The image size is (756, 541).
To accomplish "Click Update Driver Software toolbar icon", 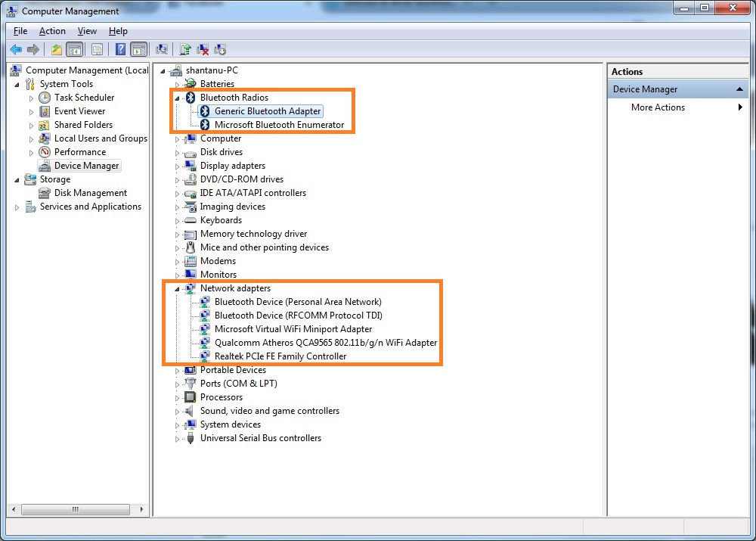I will tap(185, 49).
